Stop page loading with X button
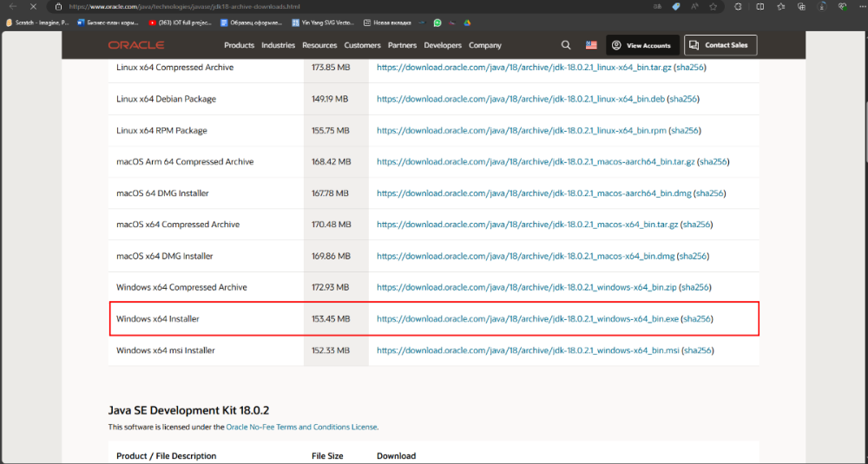 33,6
